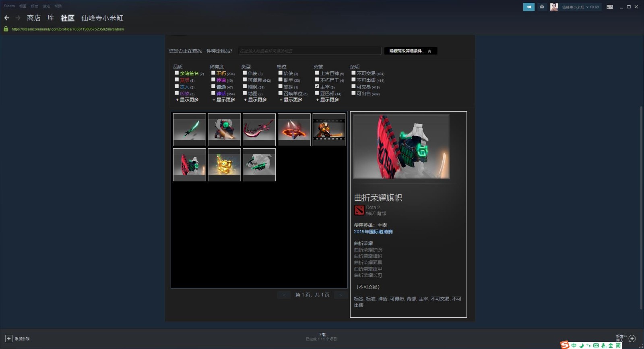Go to previous inventory page
This screenshot has height=349, width=644.
[284, 295]
